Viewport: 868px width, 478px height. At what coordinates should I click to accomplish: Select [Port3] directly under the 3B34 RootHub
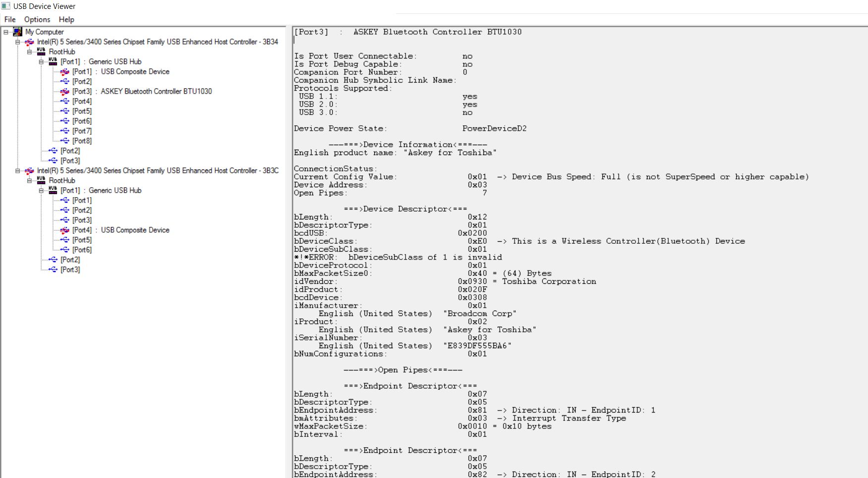click(x=70, y=160)
